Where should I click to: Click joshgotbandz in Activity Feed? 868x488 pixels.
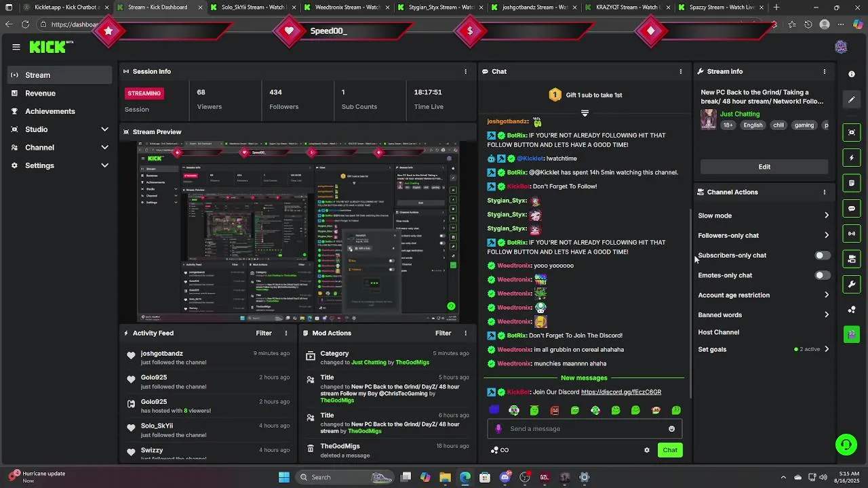[x=161, y=354]
